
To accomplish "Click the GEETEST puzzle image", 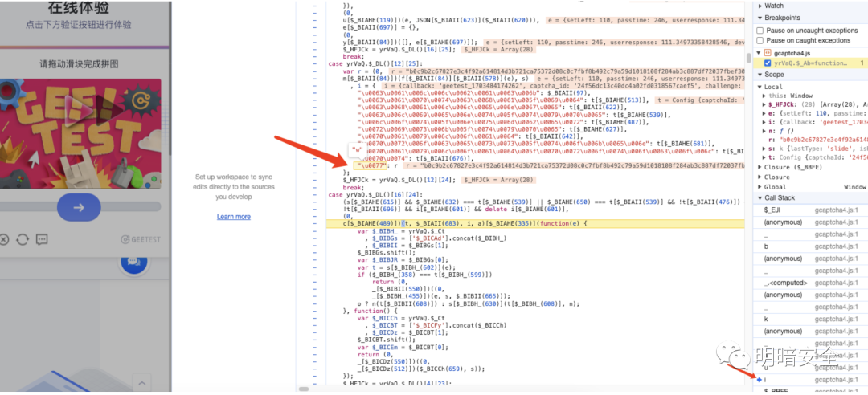I will pos(80,134).
